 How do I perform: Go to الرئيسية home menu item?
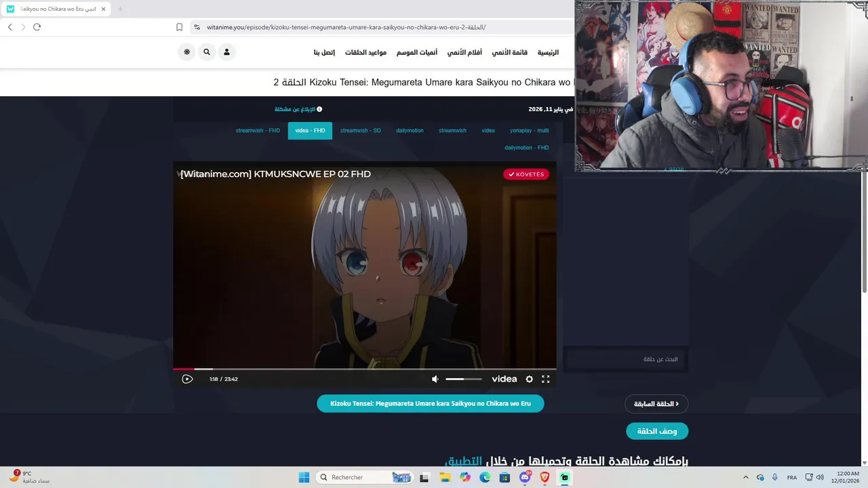tap(548, 52)
